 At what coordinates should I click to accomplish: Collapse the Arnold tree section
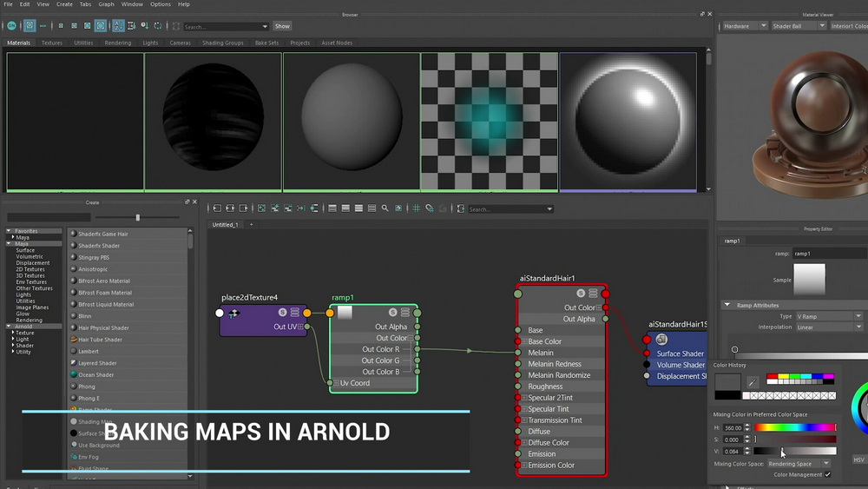point(9,327)
